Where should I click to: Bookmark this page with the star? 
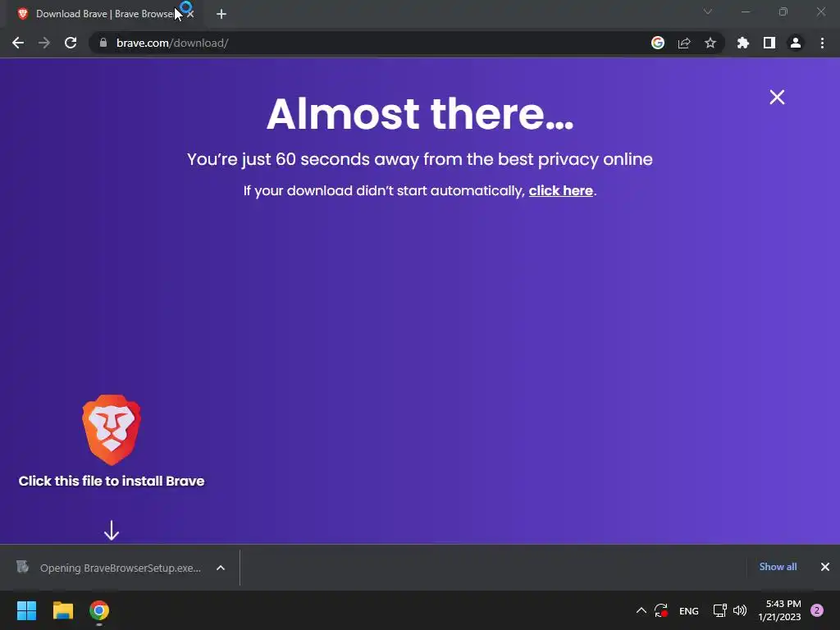click(710, 43)
